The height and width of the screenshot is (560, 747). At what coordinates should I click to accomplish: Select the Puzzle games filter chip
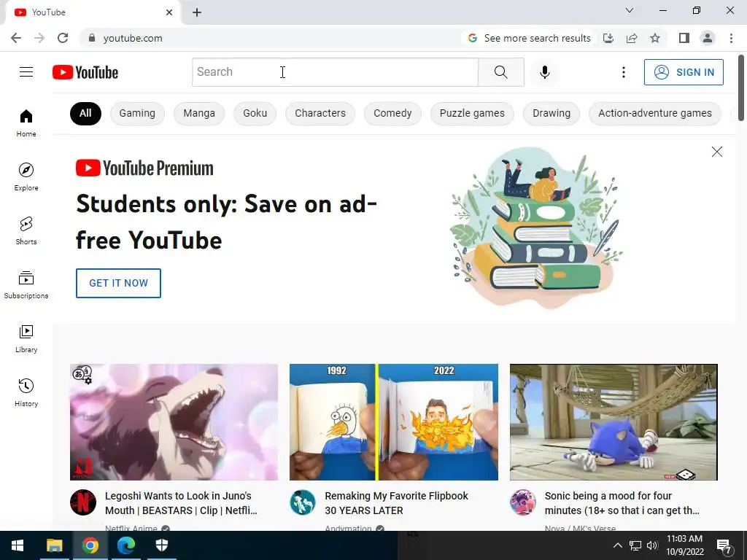click(472, 113)
